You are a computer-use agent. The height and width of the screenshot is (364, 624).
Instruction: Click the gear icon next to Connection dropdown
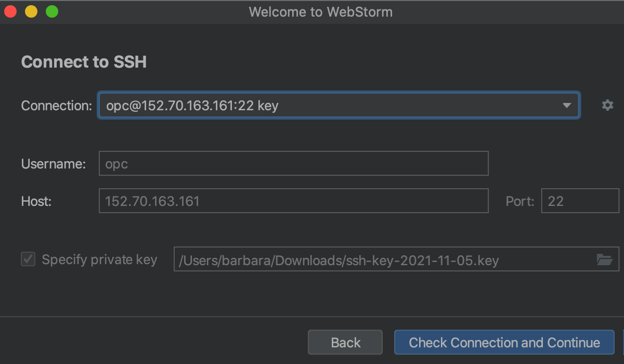[607, 105]
